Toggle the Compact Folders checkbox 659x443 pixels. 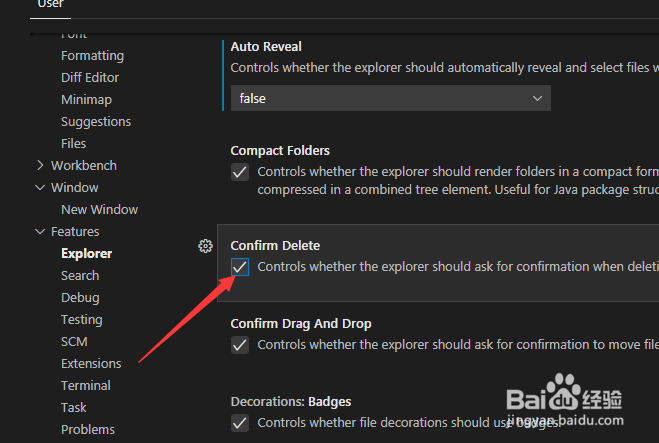pyautogui.click(x=240, y=172)
